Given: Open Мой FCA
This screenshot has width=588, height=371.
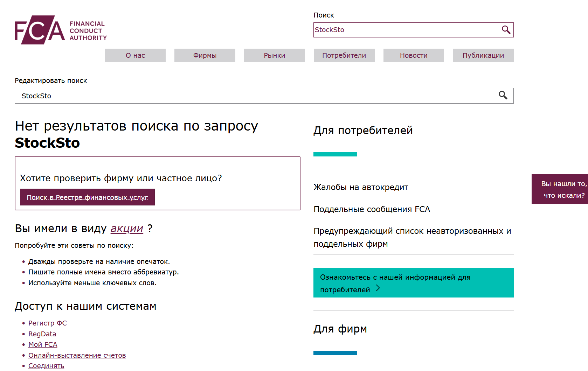Looking at the screenshot, I should tap(42, 344).
